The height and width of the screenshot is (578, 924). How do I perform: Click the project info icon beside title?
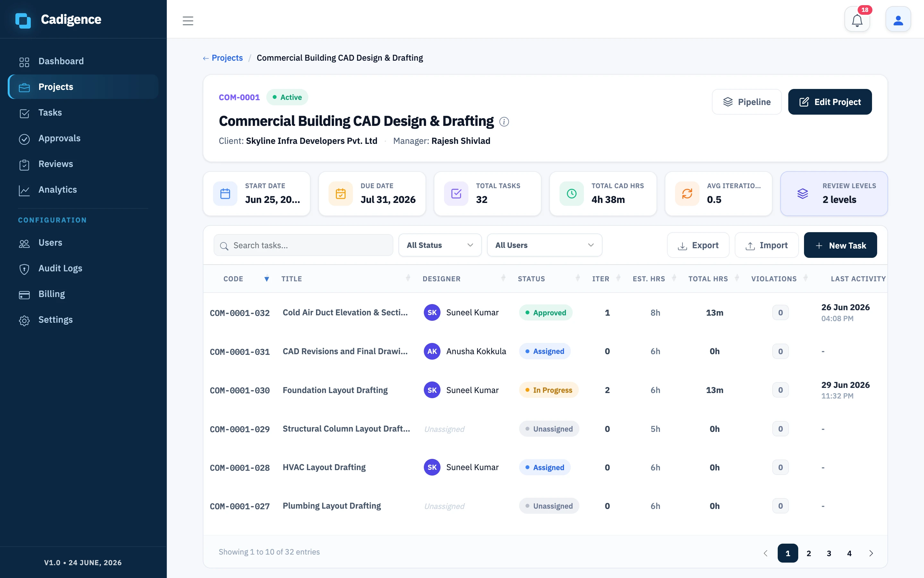pos(504,122)
